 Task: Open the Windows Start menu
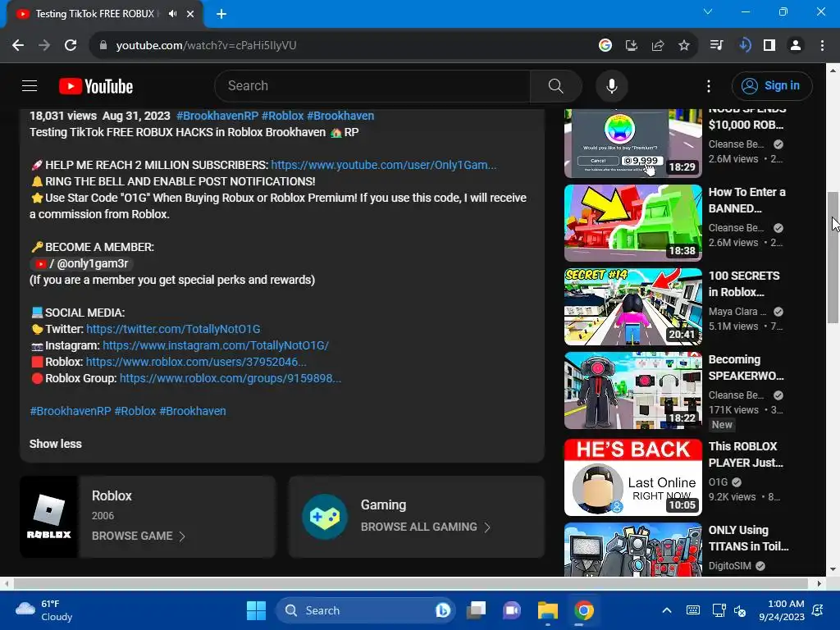256,610
